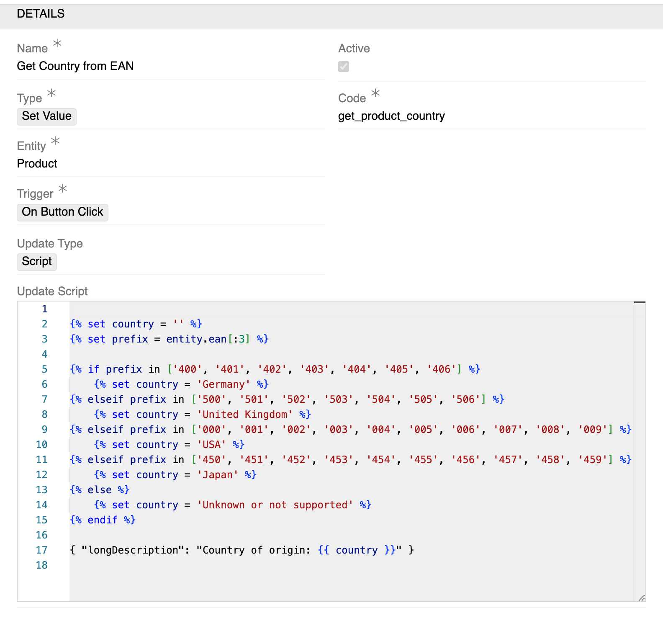Click the Set Value type tag
Viewport: 663px width, 644px height.
[46, 116]
